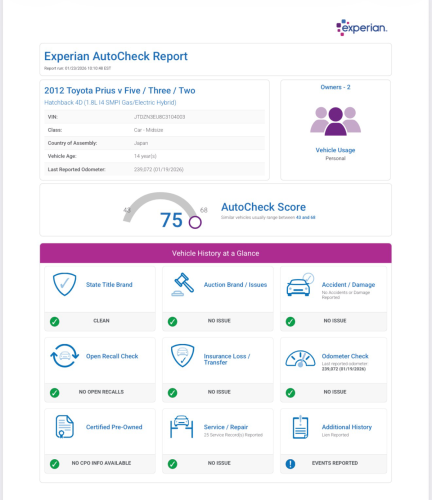
Task: Click the Personal usage text
Action: point(335,158)
